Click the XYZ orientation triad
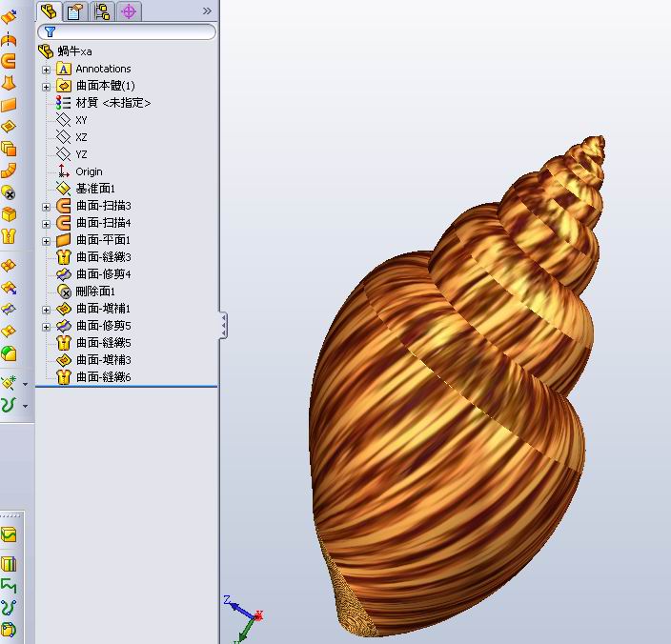Screen dimensions: 671x644 tap(244, 619)
